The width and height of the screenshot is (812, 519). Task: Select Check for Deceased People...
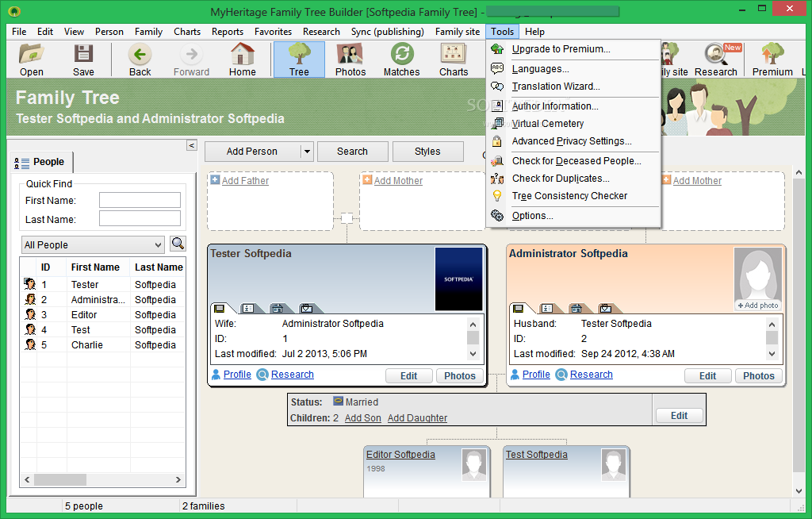(x=573, y=161)
